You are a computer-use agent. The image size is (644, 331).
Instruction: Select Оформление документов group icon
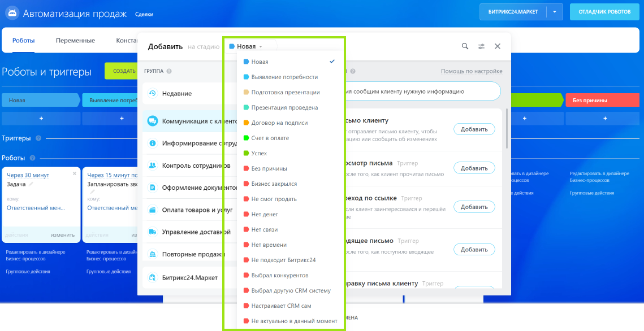152,188
